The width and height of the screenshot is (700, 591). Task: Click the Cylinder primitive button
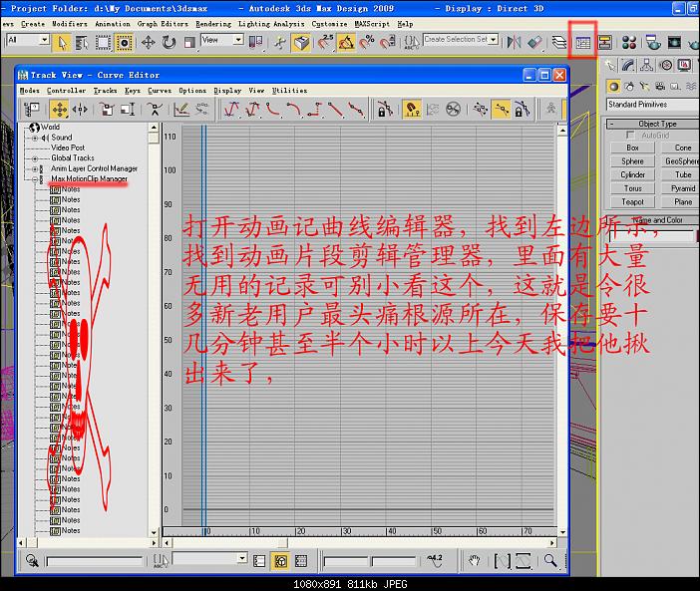[632, 174]
